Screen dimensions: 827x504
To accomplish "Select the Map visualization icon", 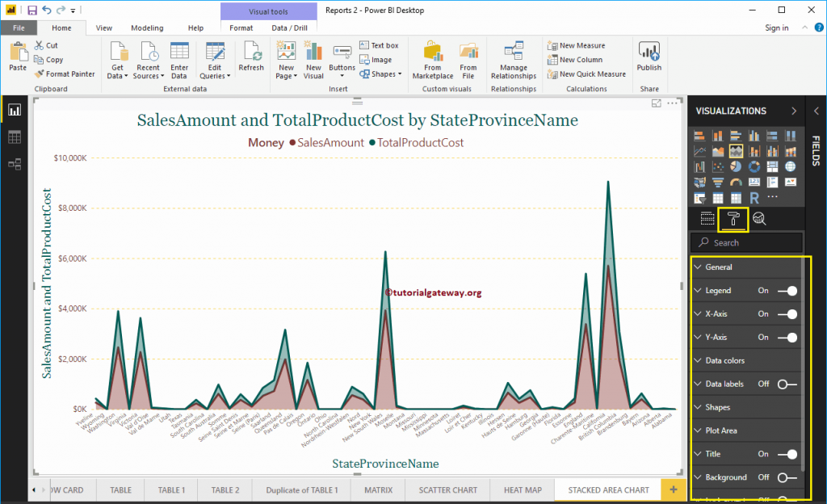I will pos(791,166).
